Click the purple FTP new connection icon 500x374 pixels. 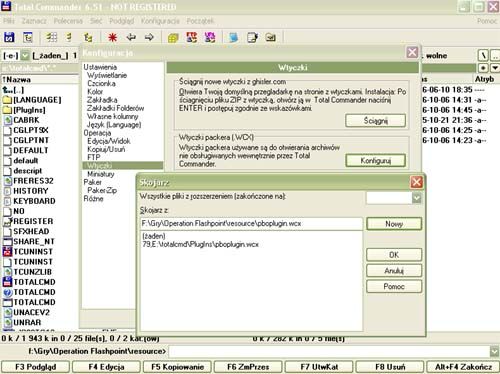(x=210, y=37)
